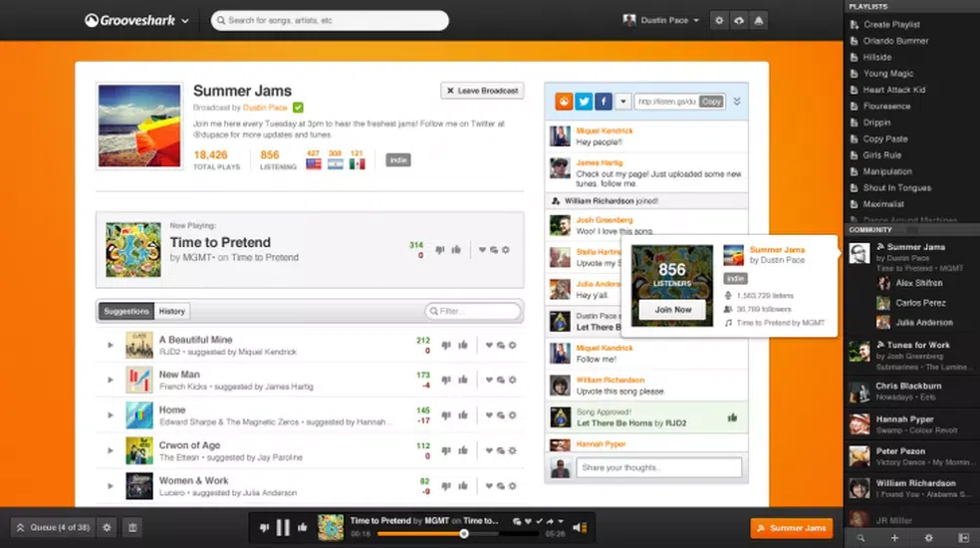980x548 pixels.
Task: Thumbs down the Home suggestion
Action: 444,414
